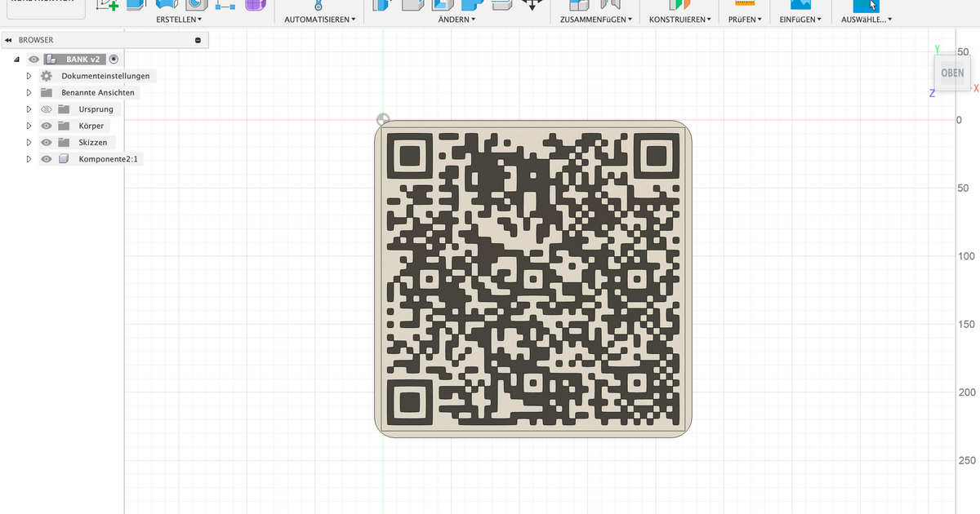Insert a canvas via the Einfügen icon

800,7
